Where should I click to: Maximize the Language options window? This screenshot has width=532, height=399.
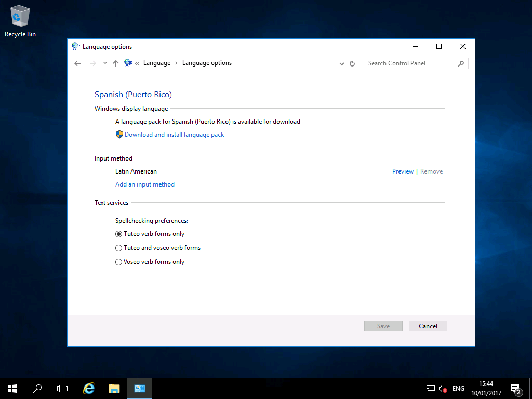[439, 46]
